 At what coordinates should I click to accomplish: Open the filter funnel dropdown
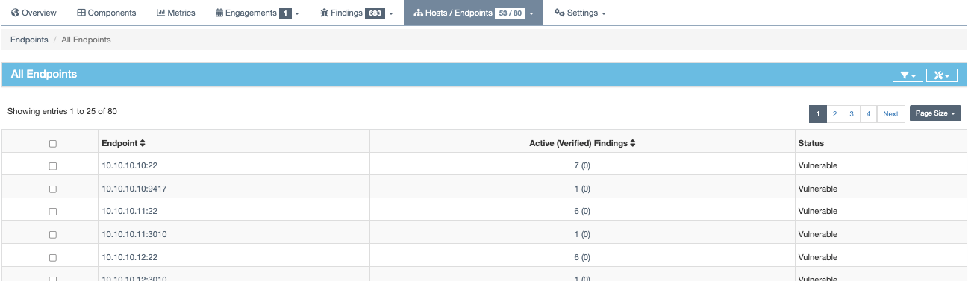[908, 75]
